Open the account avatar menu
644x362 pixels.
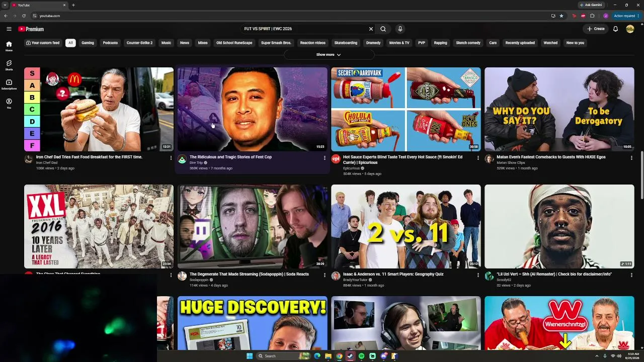630,29
